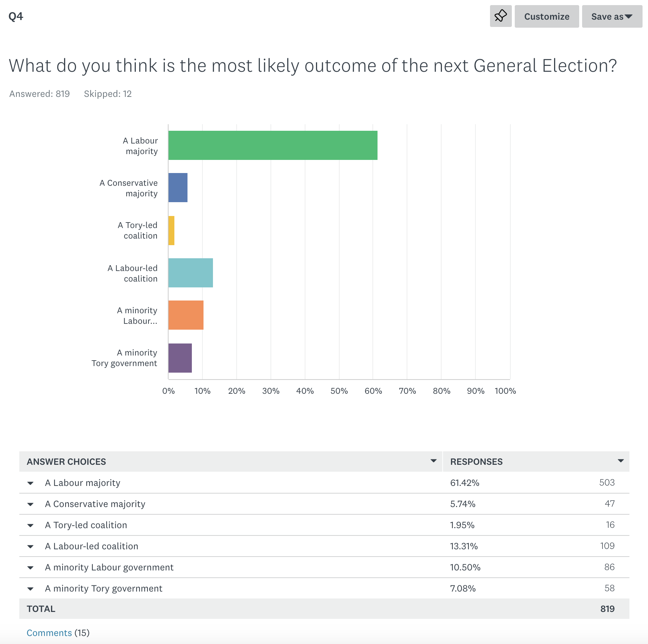Screen dimensions: 648x644
Task: Open the Answer Choices column sort arrow
Action: tap(433, 461)
